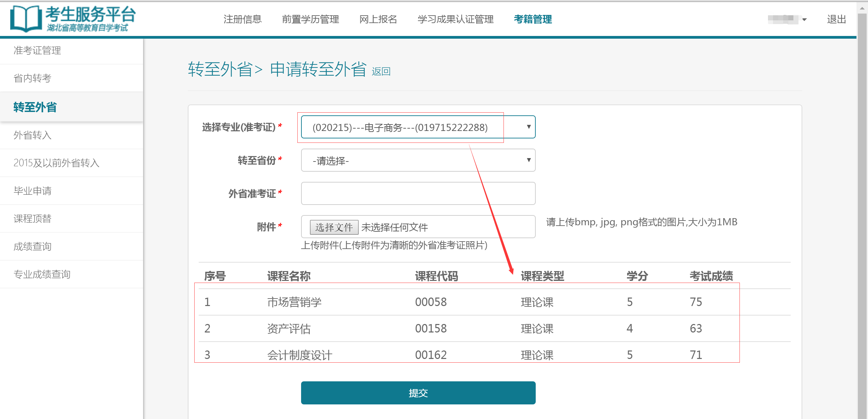Open 课程顶替 sidebar item
868x419 pixels.
coord(32,219)
